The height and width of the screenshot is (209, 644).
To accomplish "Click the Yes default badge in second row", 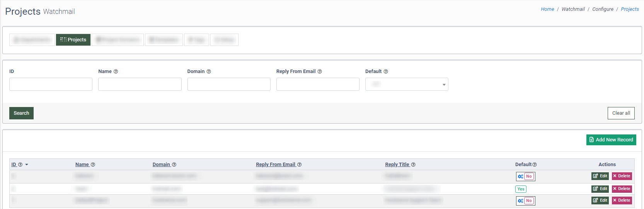I will [x=521, y=189].
